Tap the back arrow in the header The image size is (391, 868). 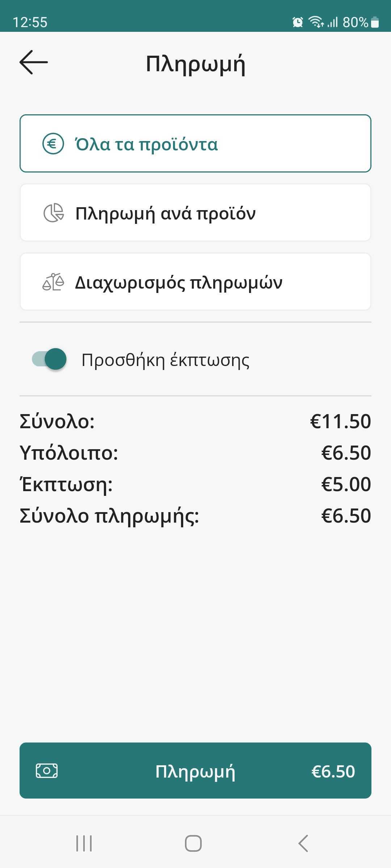point(34,63)
